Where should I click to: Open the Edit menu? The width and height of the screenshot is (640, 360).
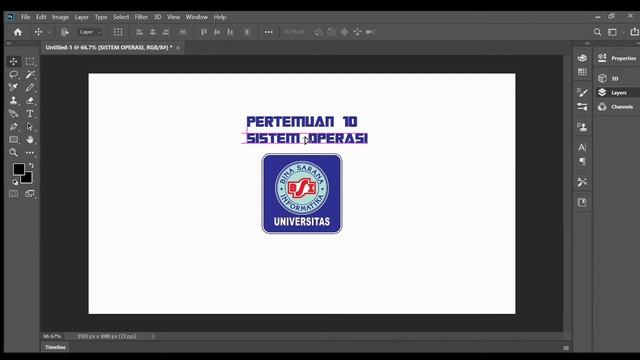click(x=41, y=17)
